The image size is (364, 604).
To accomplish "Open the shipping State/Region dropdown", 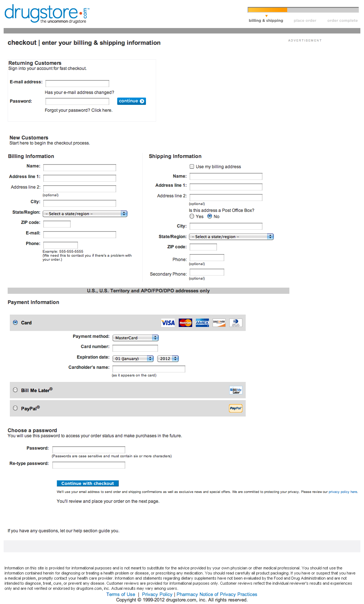I will coord(231,237).
